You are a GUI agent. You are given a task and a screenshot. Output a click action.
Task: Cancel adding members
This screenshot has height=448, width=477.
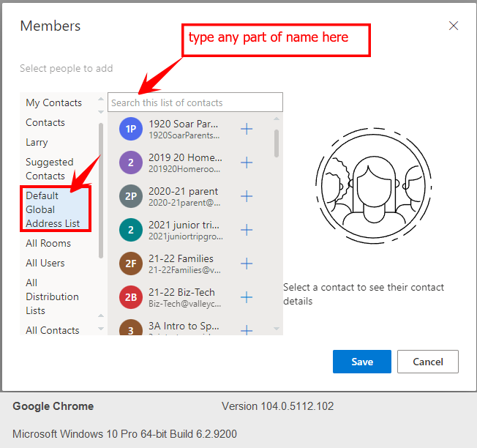click(428, 362)
